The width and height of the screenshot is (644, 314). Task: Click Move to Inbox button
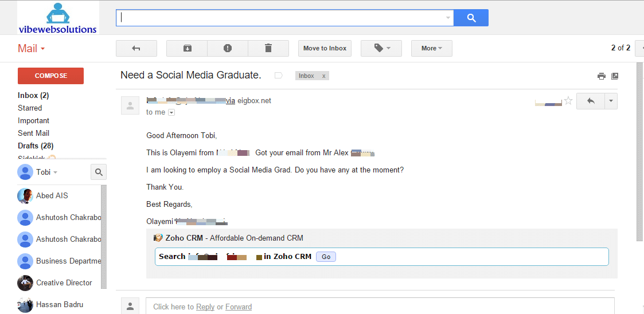coord(325,48)
